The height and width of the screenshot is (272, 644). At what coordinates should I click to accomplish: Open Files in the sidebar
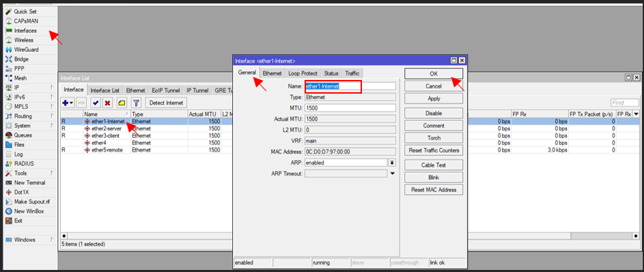coord(19,145)
